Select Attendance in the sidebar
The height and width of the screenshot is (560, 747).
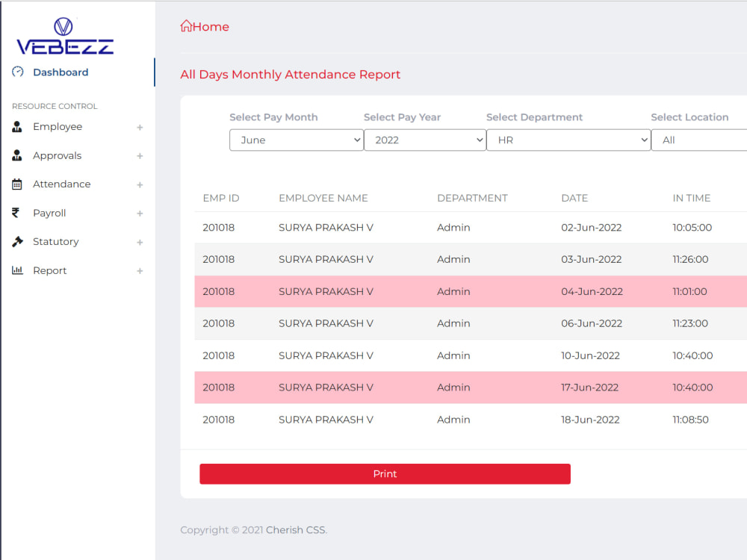pyautogui.click(x=61, y=184)
